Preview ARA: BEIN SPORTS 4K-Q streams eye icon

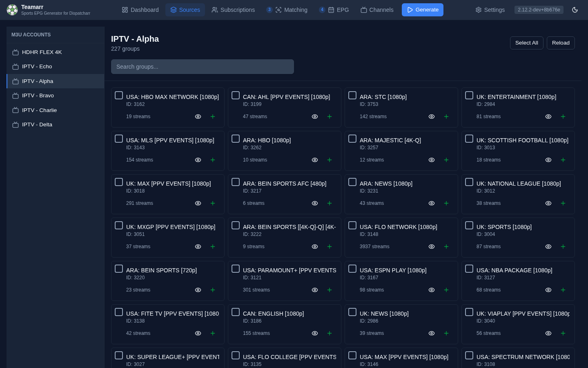point(315,247)
